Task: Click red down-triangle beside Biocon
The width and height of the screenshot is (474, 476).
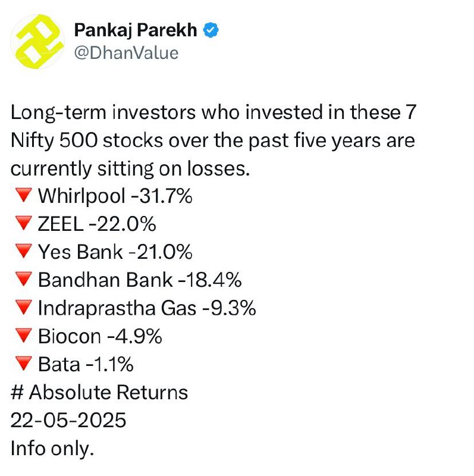Action: pos(24,336)
